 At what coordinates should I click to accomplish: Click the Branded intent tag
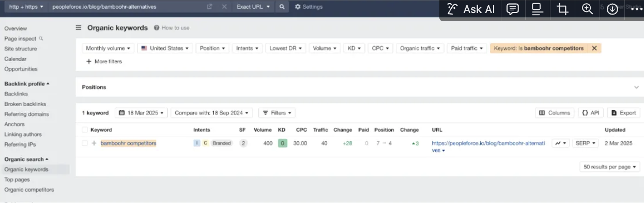(x=222, y=143)
